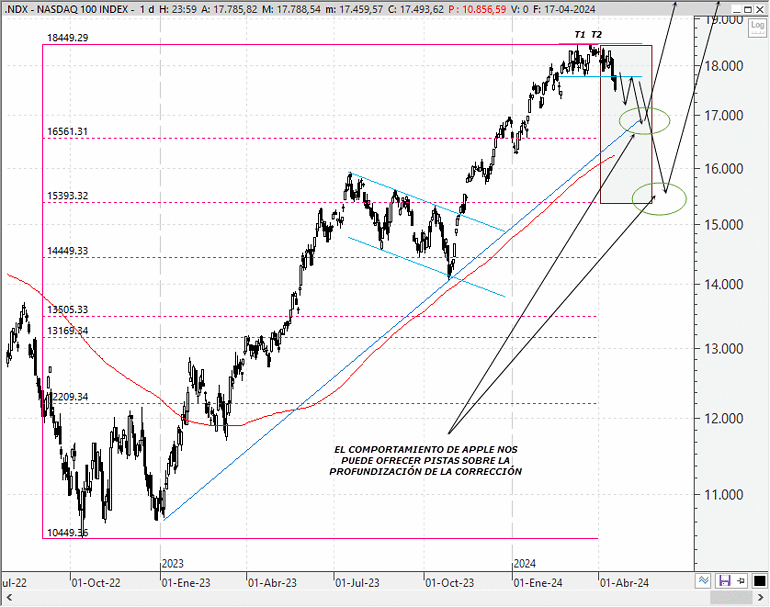Click the .NDX - NASDAQ 100 INDEX title
Screen dimensions: 770x607
pos(67,9)
